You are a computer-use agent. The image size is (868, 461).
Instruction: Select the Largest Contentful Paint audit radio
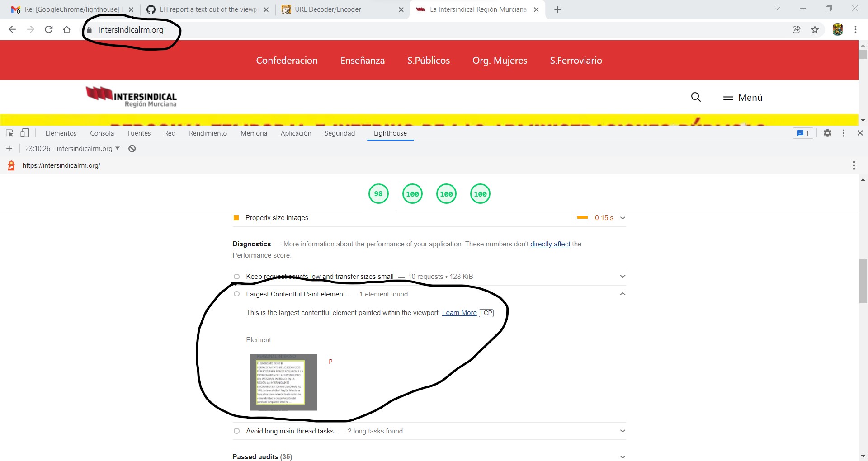(236, 294)
